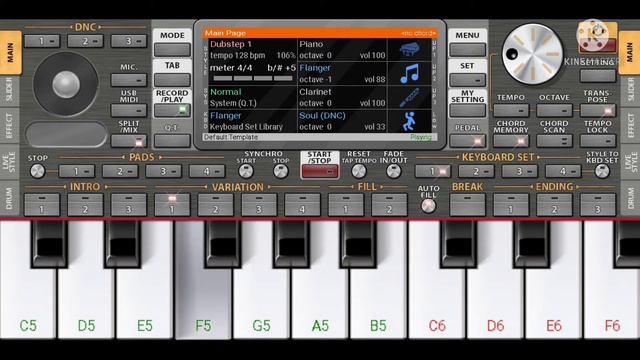Screen dimensions: 640x360
Task: Open the right DRUM side tab
Action: (630, 198)
